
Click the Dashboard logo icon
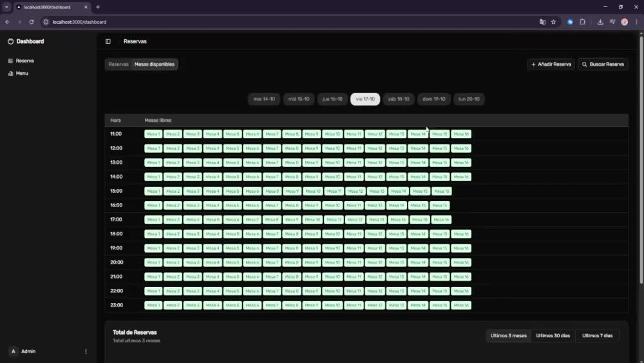(x=11, y=41)
